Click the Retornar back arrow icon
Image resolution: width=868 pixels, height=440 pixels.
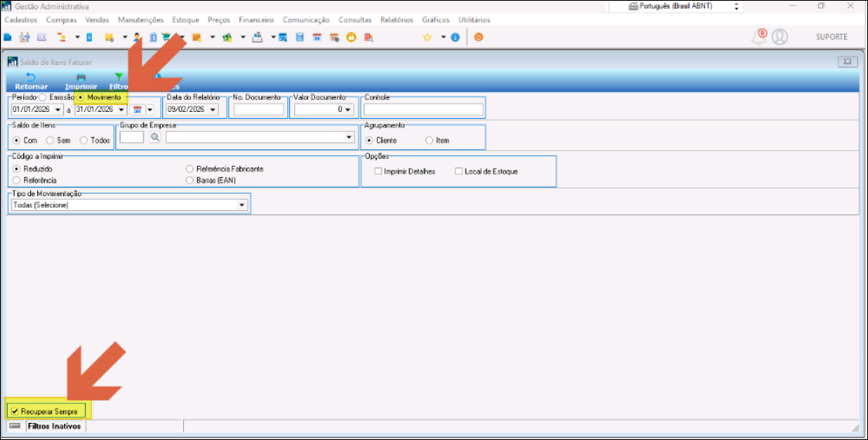[30, 77]
